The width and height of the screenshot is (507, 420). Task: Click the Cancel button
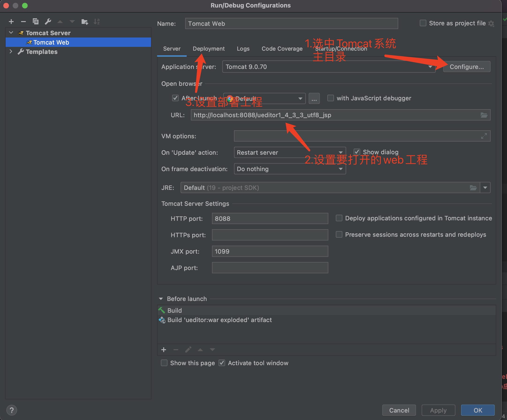click(399, 410)
